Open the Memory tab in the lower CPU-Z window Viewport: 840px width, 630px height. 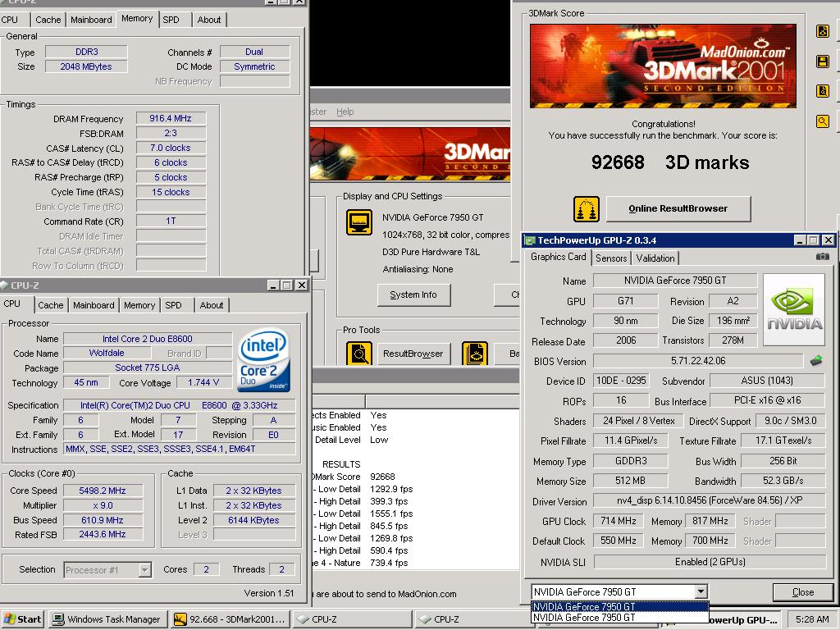point(139,305)
